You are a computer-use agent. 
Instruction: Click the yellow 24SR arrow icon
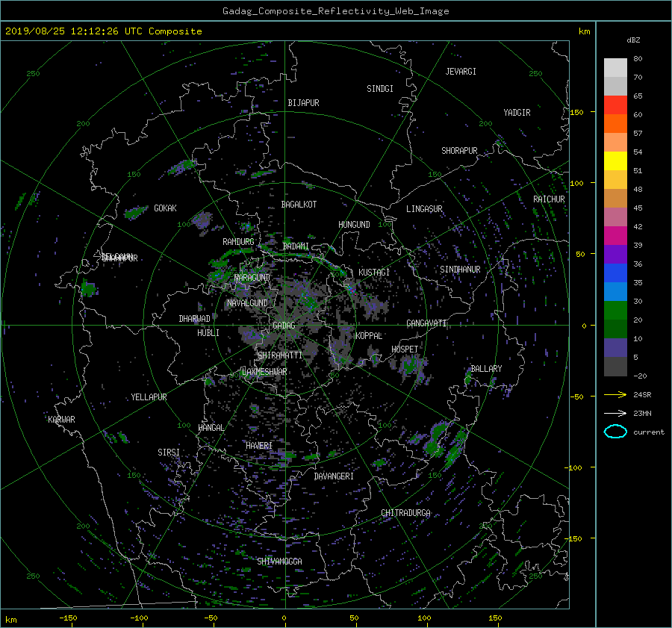[x=615, y=394]
